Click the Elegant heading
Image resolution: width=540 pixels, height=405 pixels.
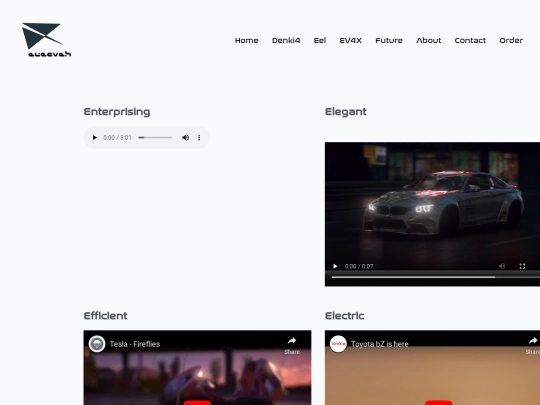[x=345, y=112]
